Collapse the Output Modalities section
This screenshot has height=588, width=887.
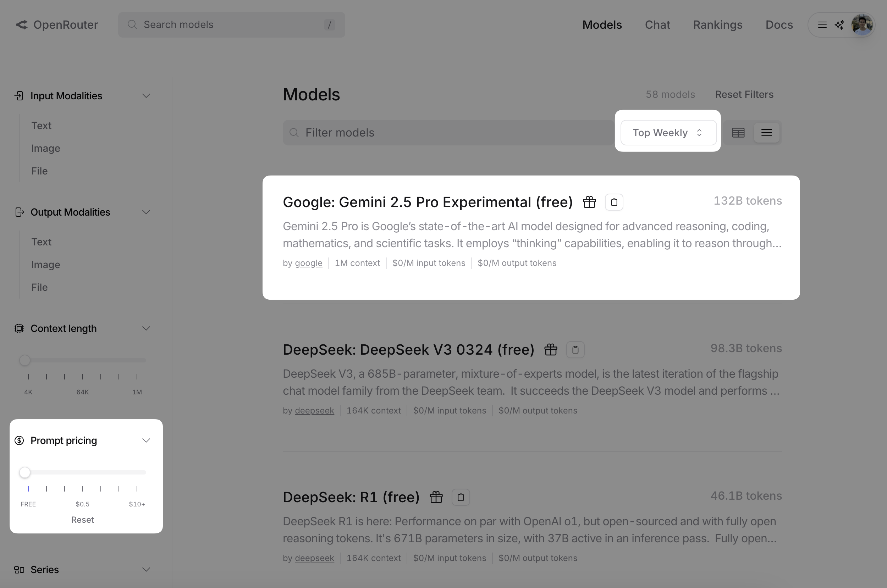pos(146,212)
